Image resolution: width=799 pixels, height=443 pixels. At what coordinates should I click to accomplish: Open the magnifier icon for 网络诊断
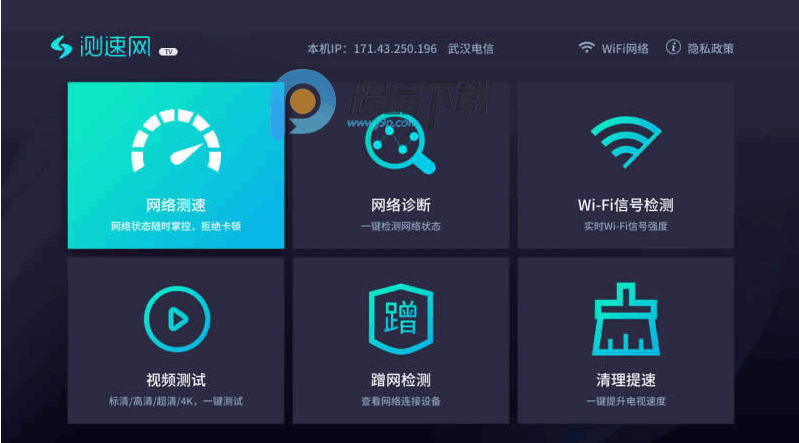click(400, 144)
